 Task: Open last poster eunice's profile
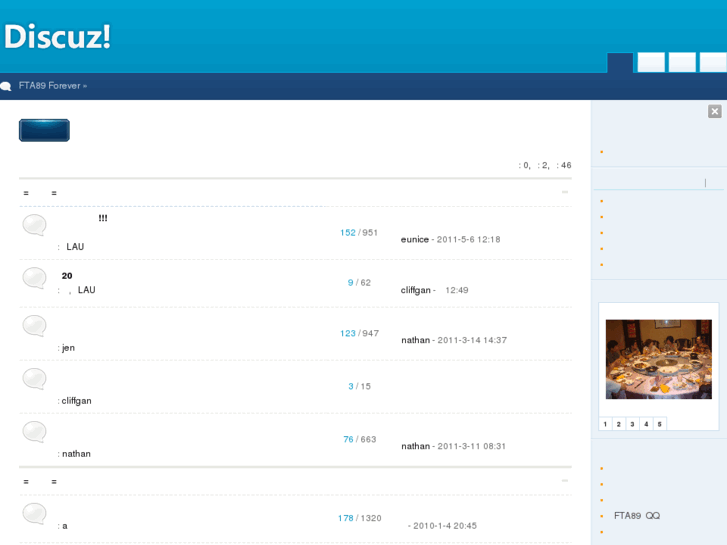(x=415, y=240)
